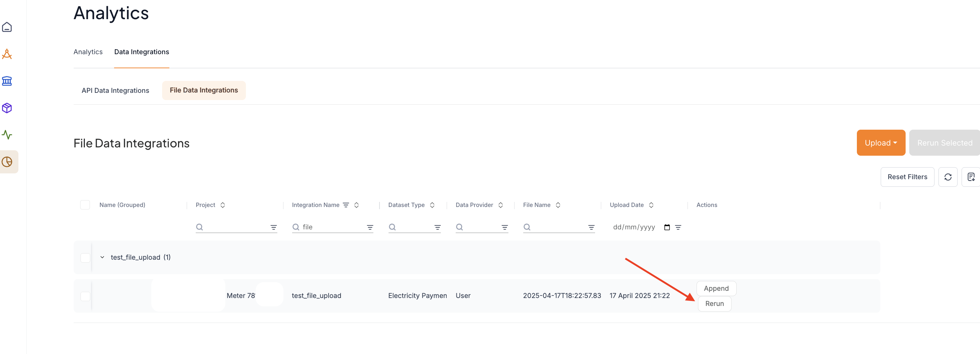Focus the Project search field
Image resolution: width=980 pixels, height=354 pixels.
click(236, 227)
